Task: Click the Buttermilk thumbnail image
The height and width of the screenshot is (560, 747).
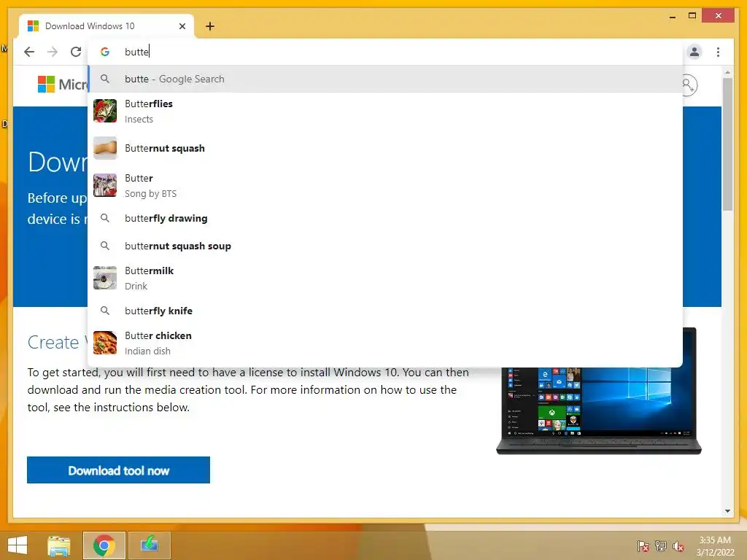Action: pos(105,278)
